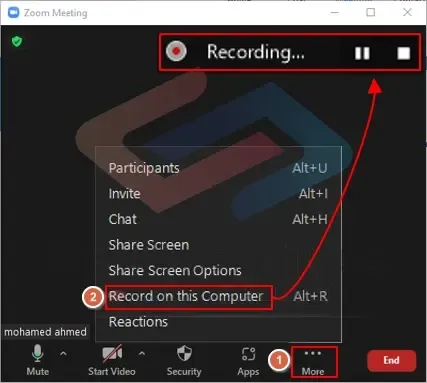Image resolution: width=427 pixels, height=383 pixels.
Task: Click the red recording indicator icon
Action: [176, 51]
